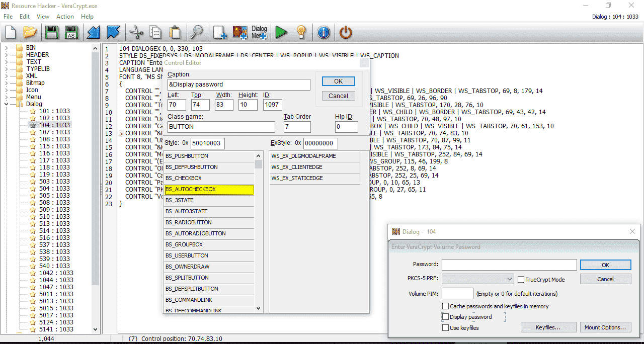Click the Keyfiles... button
This screenshot has height=344, width=644.
pyautogui.click(x=548, y=327)
